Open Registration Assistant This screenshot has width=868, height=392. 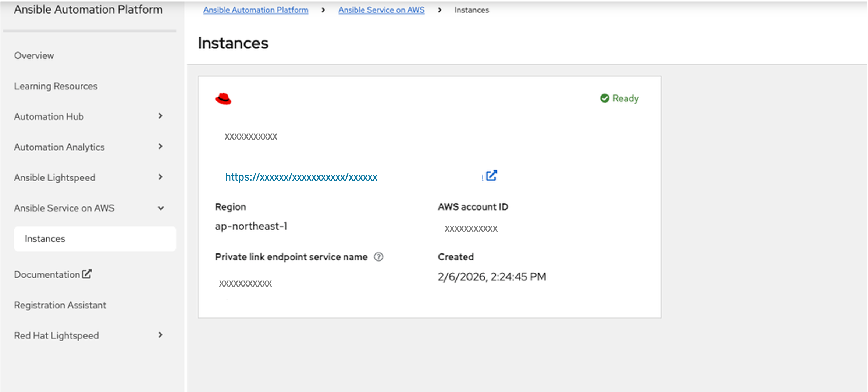pyautogui.click(x=60, y=305)
